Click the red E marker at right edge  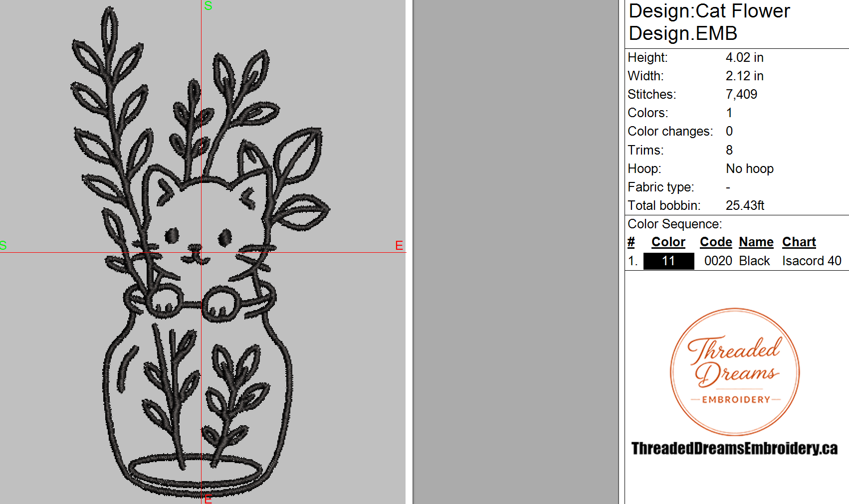[399, 245]
